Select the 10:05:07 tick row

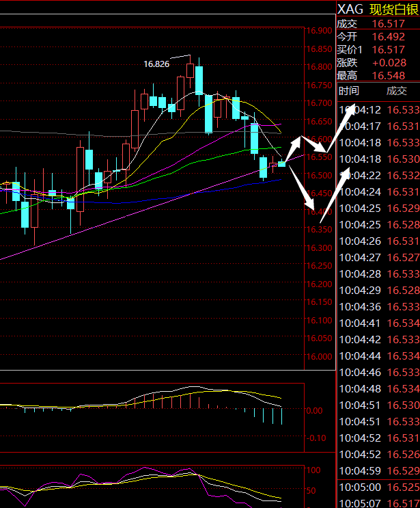pyautogui.click(x=378, y=503)
